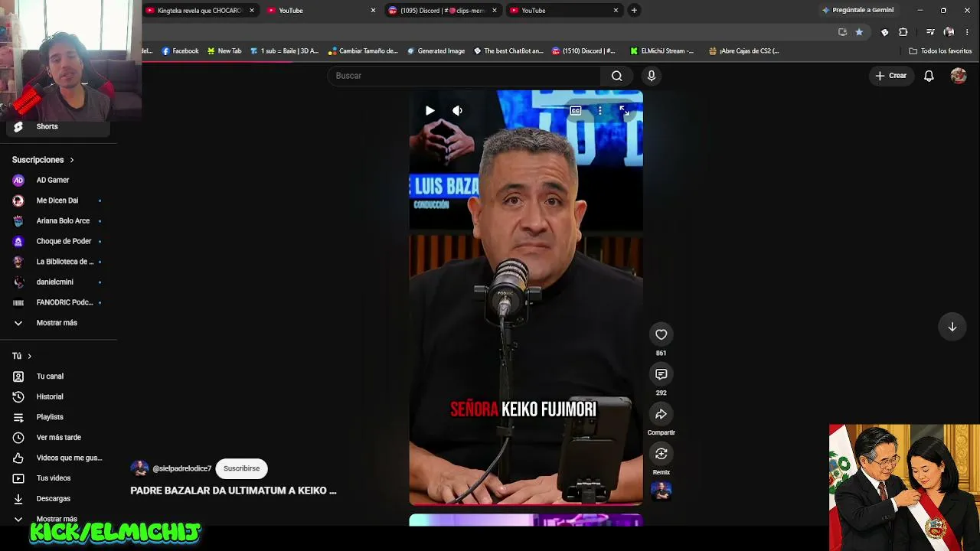Image resolution: width=980 pixels, height=551 pixels.
Task: Open the @sielpadrelodice7 channel link
Action: pos(182,468)
